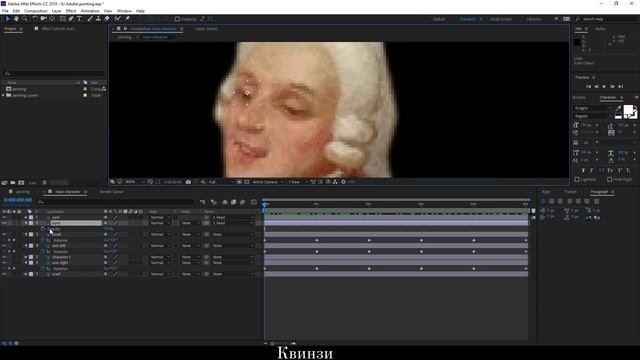
Task: Click Play in the Preview panel
Action: click(x=604, y=87)
